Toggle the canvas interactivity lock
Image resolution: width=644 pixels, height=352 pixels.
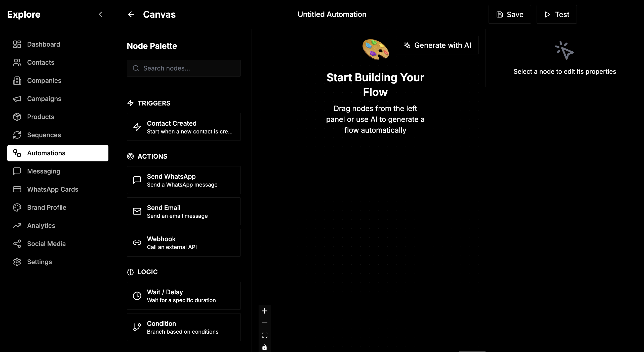coord(264,347)
